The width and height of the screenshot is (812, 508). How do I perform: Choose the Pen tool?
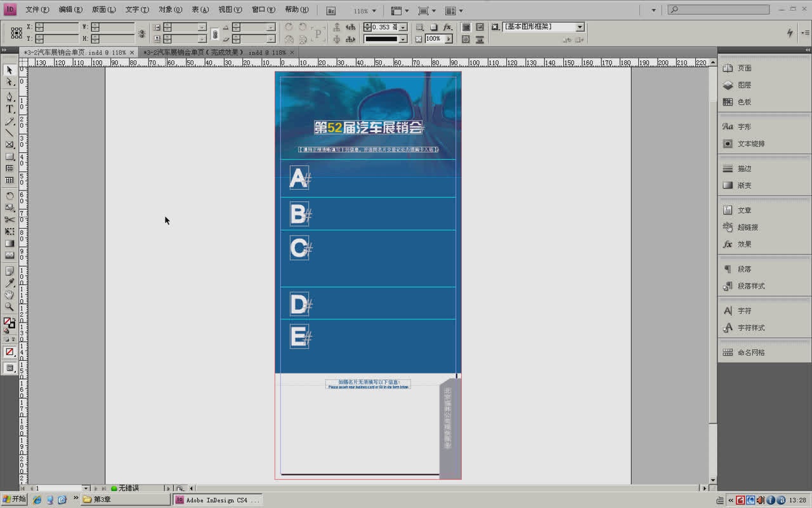tap(10, 97)
